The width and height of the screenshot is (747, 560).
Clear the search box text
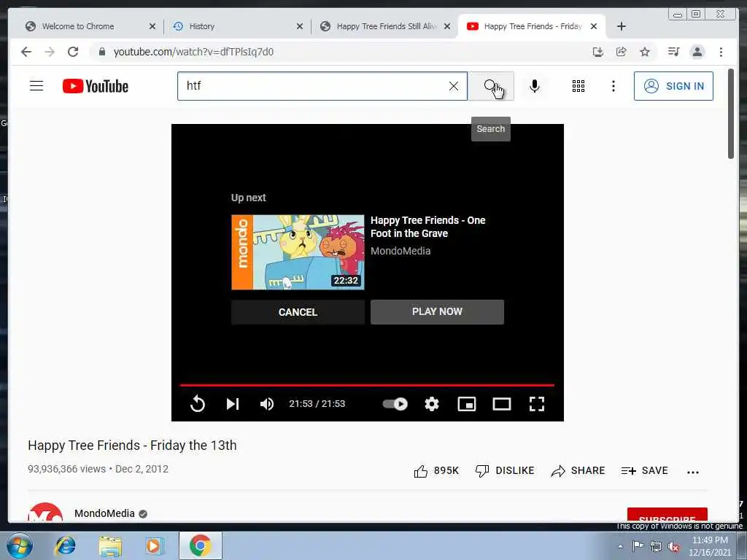point(454,86)
